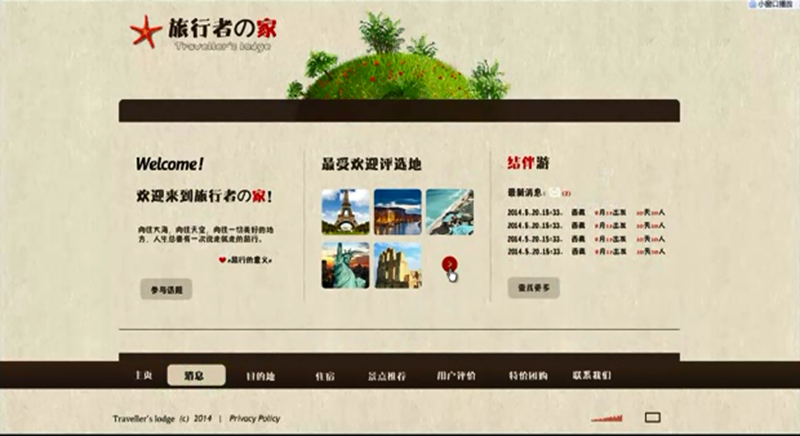Follow the Privacy Policy footer link
The height and width of the screenshot is (436, 800).
255,418
